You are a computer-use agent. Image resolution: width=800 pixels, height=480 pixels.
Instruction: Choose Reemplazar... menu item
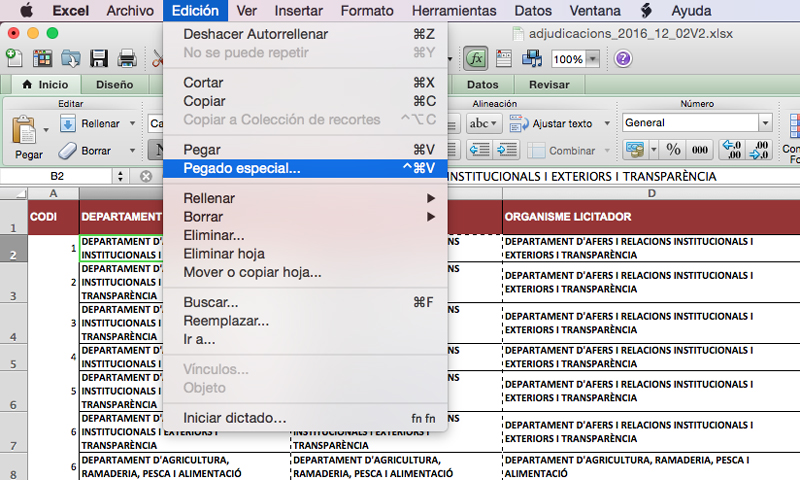[x=305, y=321]
